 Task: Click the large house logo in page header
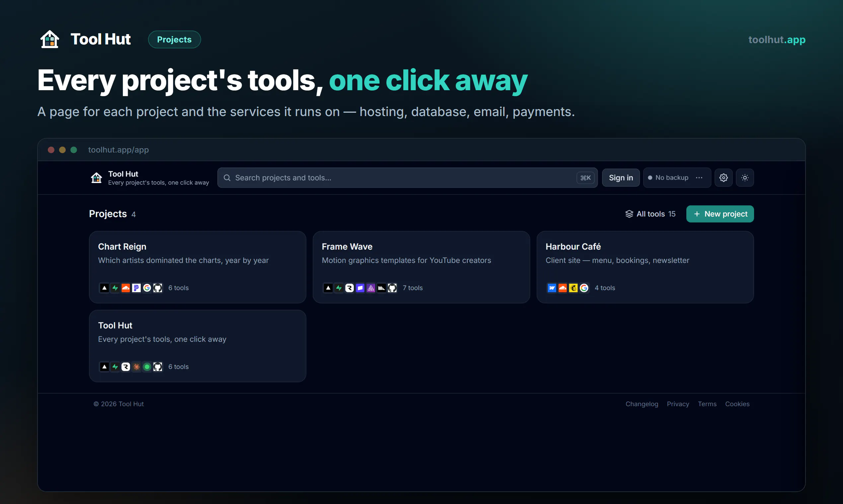(50, 39)
